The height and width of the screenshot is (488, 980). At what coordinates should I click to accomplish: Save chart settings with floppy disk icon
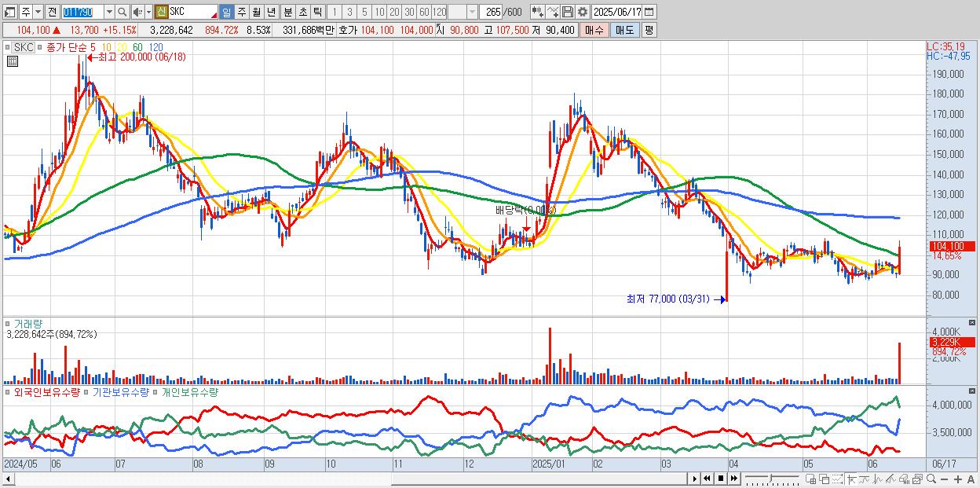[x=568, y=12]
